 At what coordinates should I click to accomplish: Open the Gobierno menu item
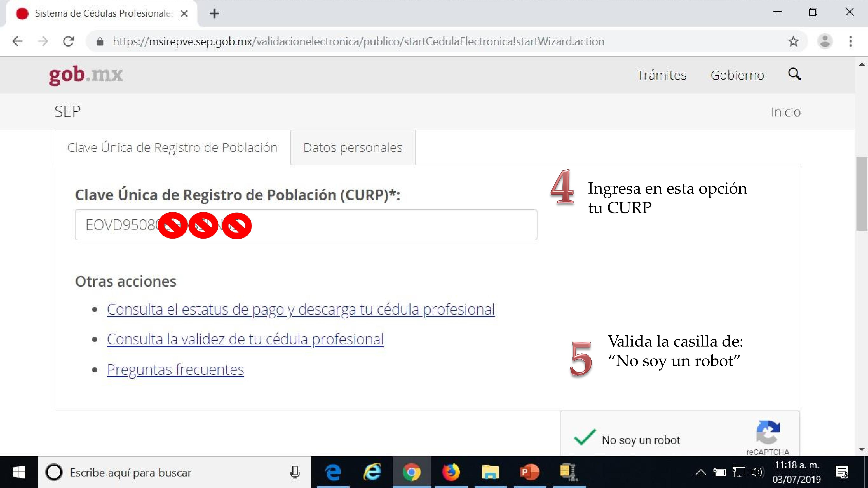tap(737, 75)
